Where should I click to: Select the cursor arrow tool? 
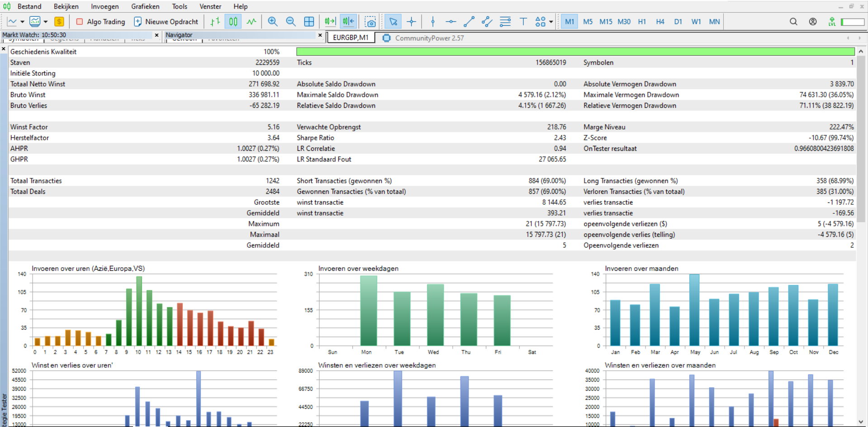click(393, 21)
